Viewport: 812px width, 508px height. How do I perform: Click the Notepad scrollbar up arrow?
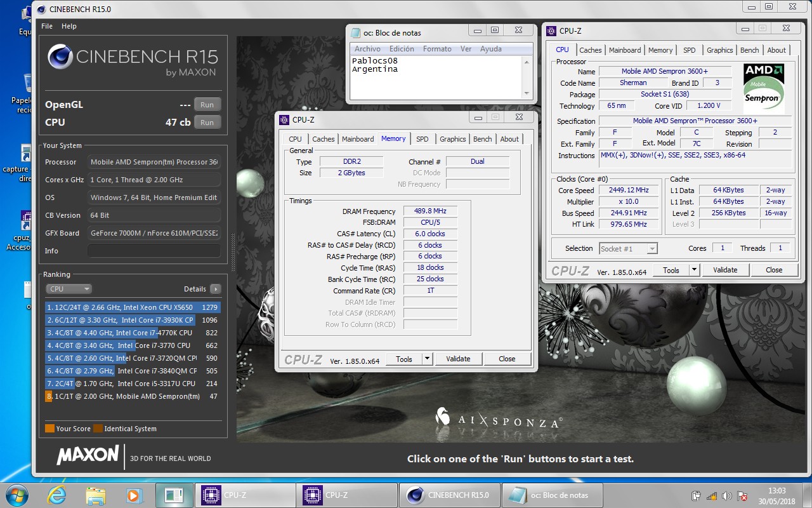pyautogui.click(x=527, y=62)
